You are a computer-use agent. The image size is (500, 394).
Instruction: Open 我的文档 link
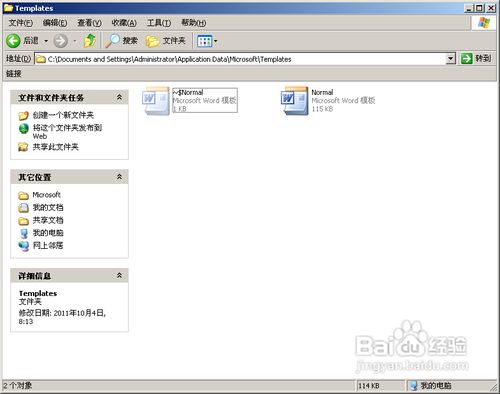pyautogui.click(x=48, y=207)
